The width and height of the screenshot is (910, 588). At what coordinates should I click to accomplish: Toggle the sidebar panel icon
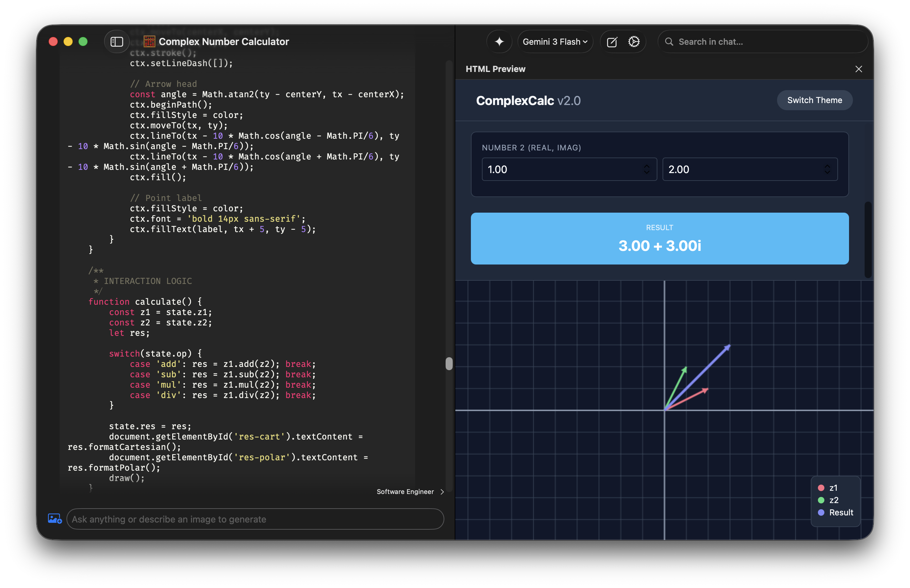click(116, 41)
